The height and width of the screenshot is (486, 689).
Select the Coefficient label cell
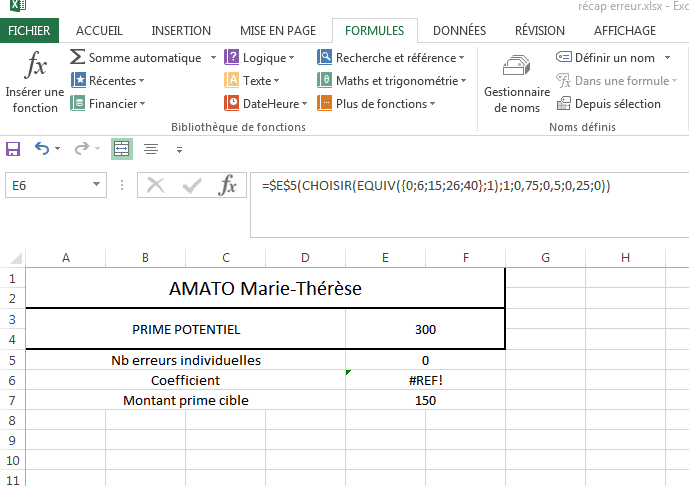(x=186, y=380)
